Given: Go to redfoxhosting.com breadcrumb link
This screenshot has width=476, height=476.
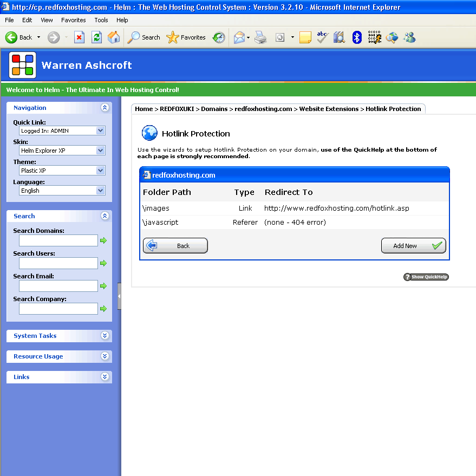Looking at the screenshot, I should [263, 109].
